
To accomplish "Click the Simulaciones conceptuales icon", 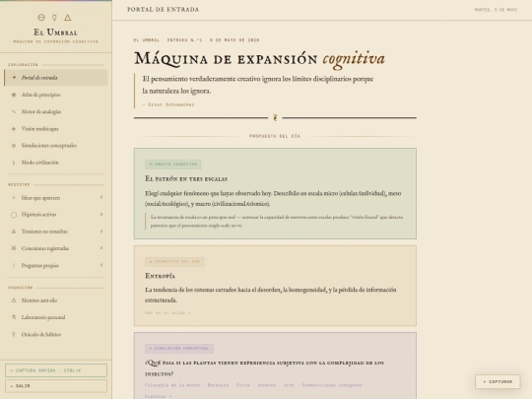I will click(x=14, y=146).
